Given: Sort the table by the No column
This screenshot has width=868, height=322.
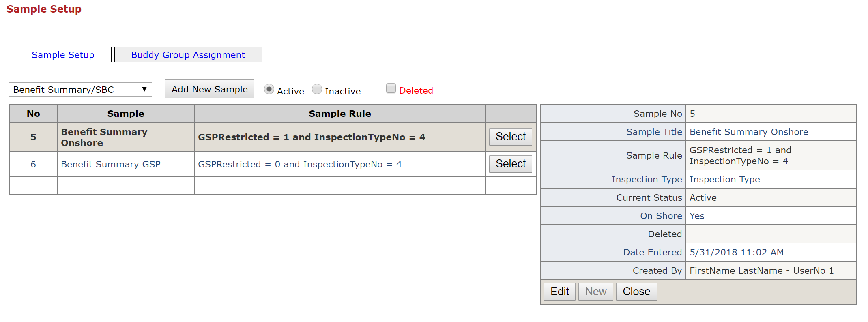Looking at the screenshot, I should coord(33,114).
